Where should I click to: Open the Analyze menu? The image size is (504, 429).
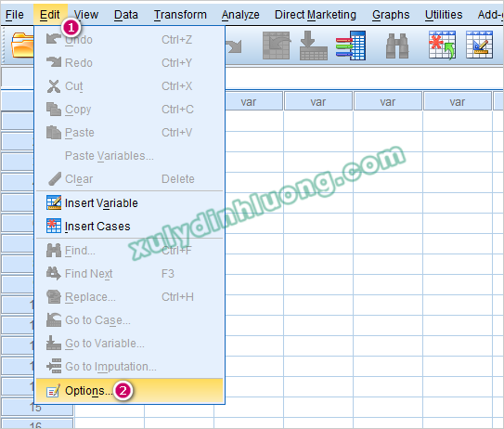[x=240, y=15]
